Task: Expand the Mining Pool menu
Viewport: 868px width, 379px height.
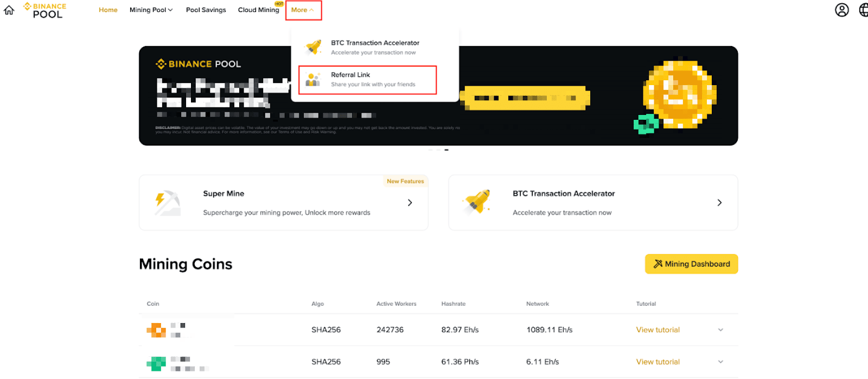Action: pos(151,10)
